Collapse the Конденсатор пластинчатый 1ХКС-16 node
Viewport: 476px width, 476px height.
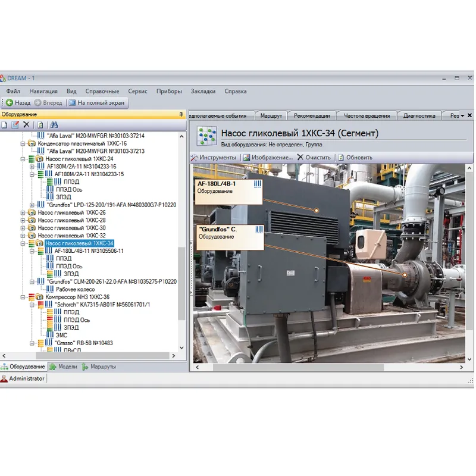pos(23,143)
